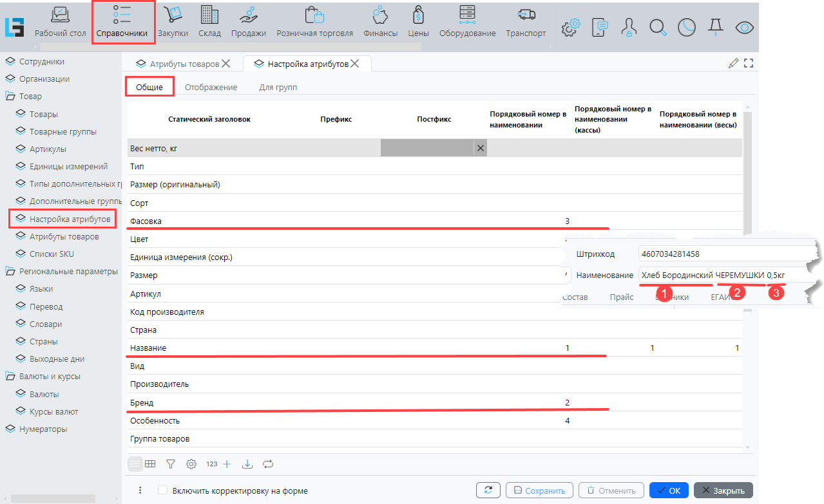Toggle the eye visibility icon in top bar
The width and height of the screenshot is (824, 504).
pos(745,27)
